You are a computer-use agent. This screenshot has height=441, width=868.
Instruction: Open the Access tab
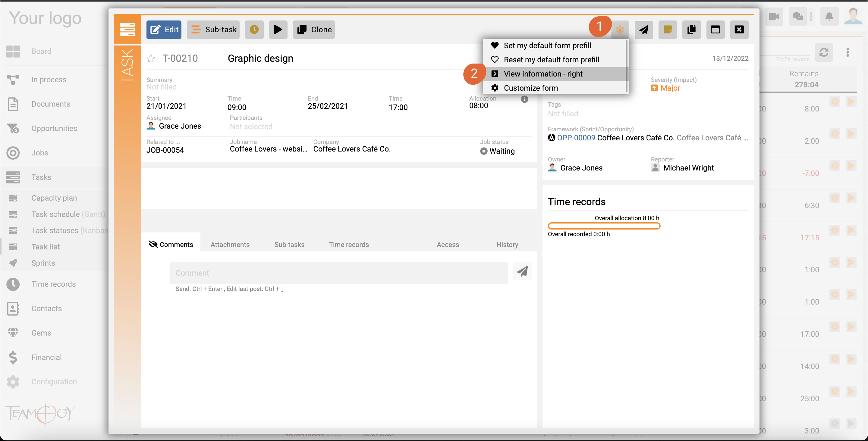pyautogui.click(x=448, y=245)
